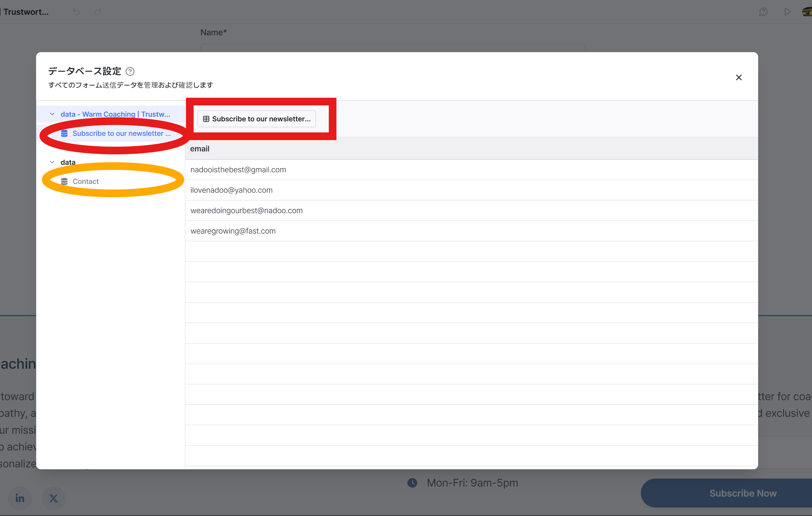The image size is (812, 516).
Task: Click the Trustwort... project title
Action: coord(26,12)
